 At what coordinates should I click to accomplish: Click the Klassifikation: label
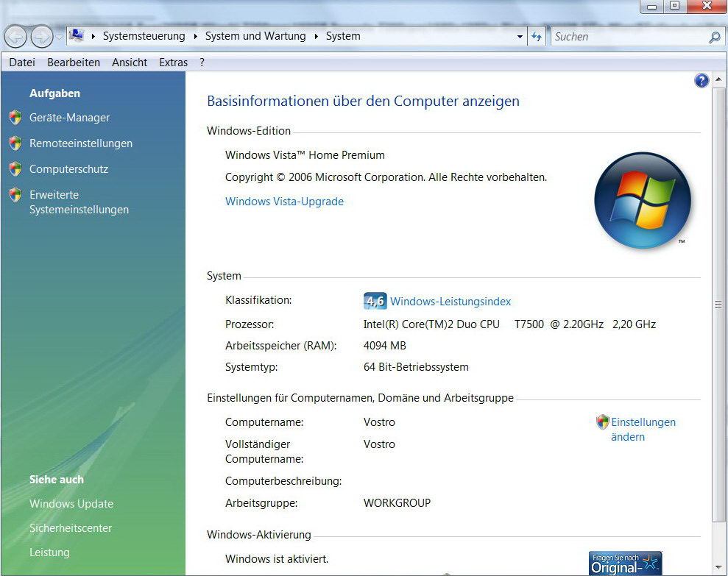click(258, 300)
